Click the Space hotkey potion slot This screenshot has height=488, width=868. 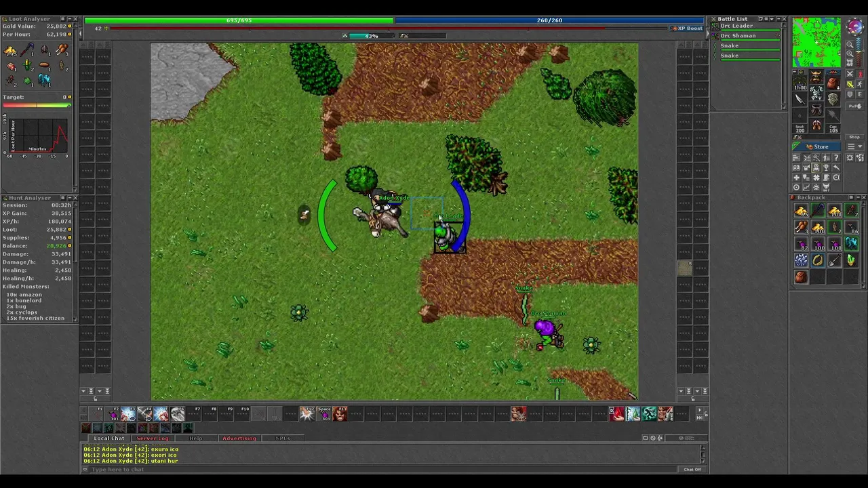(x=323, y=413)
